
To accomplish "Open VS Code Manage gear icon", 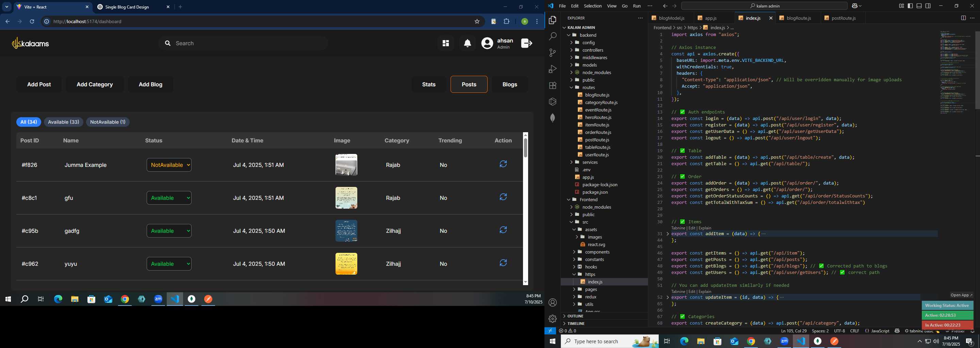I will [552, 319].
